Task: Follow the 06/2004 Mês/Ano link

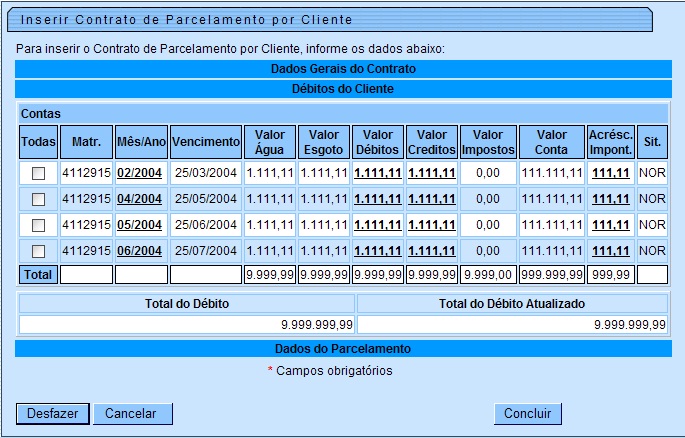Action: 140,251
